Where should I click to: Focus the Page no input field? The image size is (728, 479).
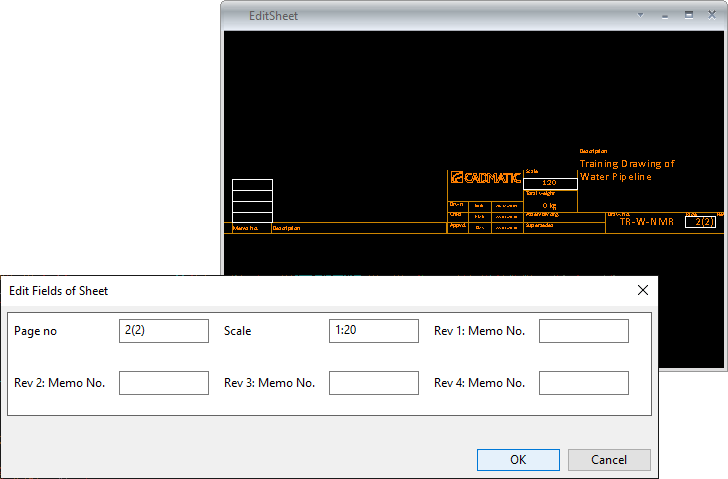click(x=164, y=331)
